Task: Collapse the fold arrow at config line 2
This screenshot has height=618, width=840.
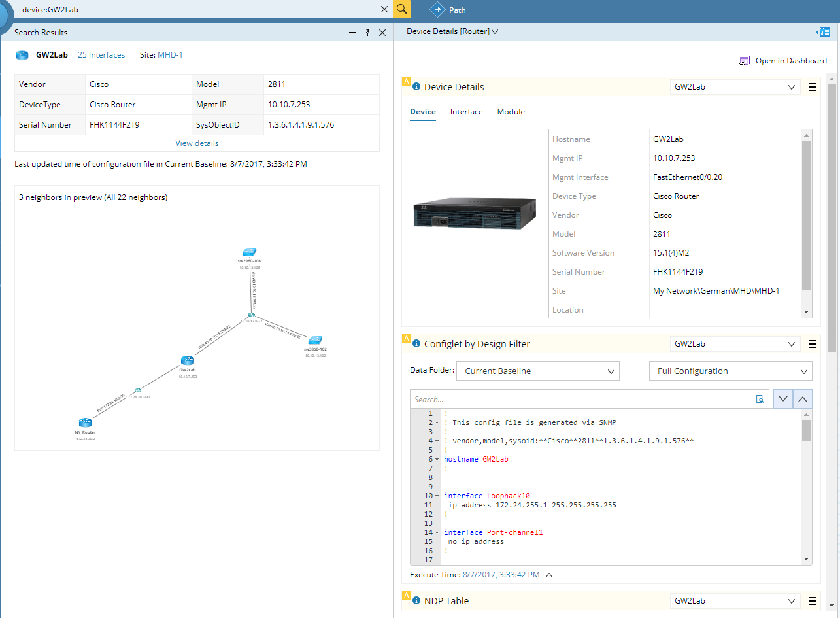Action: pos(437,422)
